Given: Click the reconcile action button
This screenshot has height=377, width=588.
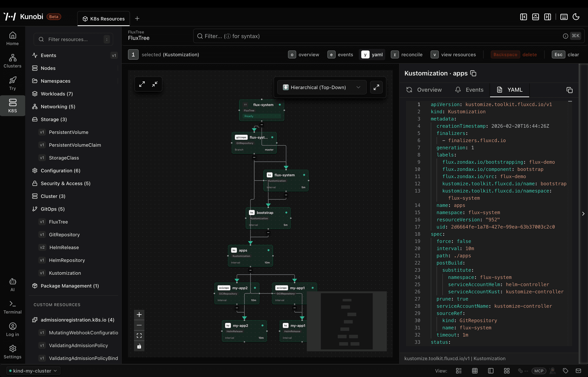Looking at the screenshot, I should (x=407, y=55).
